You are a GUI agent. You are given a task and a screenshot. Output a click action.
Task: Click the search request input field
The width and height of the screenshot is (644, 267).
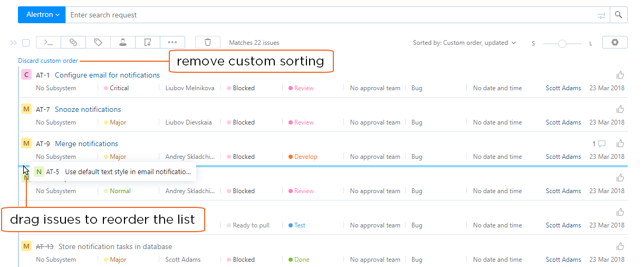click(x=327, y=15)
